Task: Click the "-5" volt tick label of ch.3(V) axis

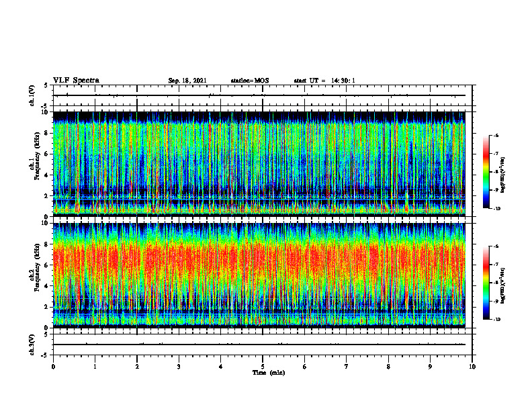Action: coord(45,355)
